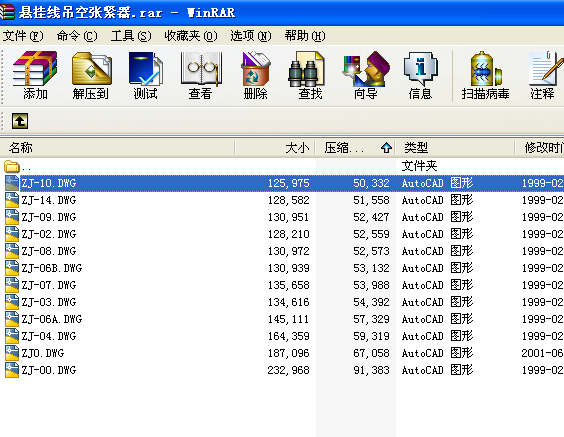Go up one folder level button
The image size is (564, 437).
[20, 121]
